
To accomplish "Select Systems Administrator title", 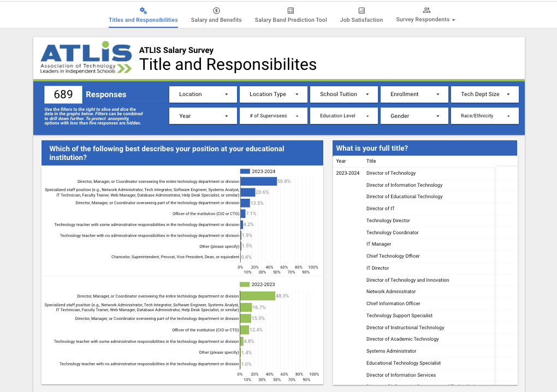I will coord(391,351).
